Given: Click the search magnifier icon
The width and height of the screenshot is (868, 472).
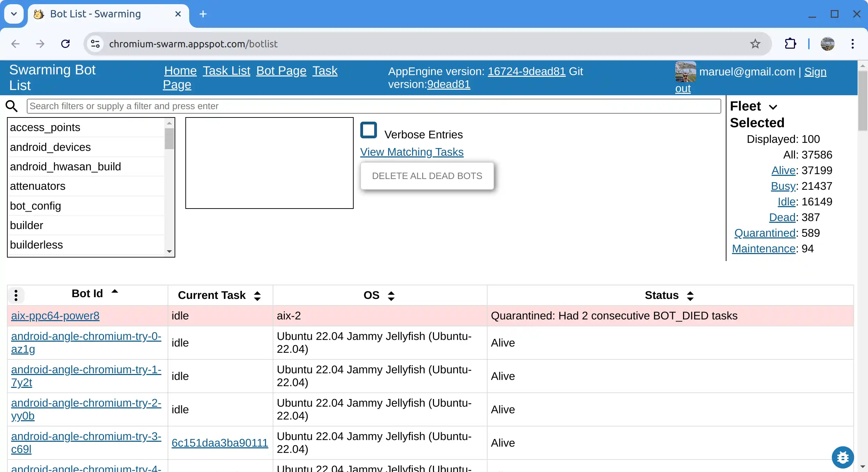Looking at the screenshot, I should click(12, 106).
